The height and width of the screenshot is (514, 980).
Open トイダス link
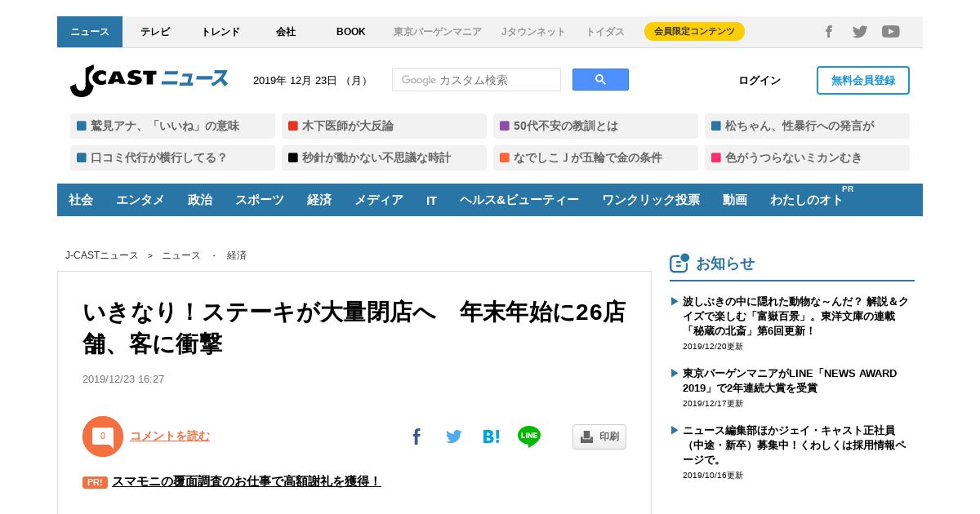[x=605, y=32]
